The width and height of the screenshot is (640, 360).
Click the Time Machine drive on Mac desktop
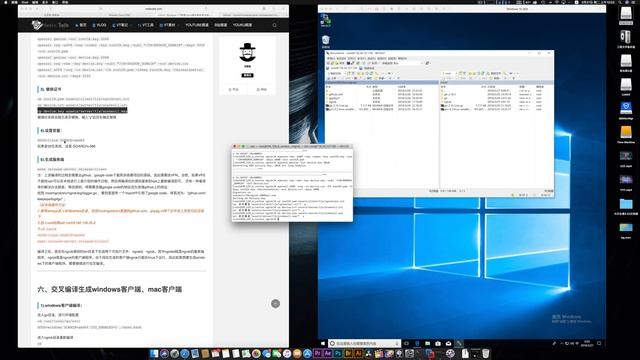coord(626,133)
